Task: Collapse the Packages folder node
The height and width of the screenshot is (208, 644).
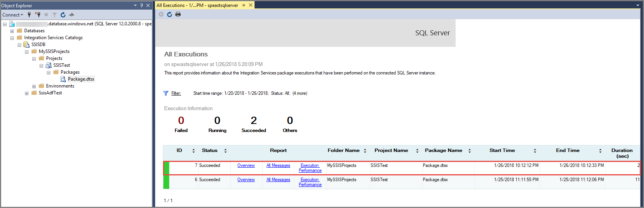Action: tap(48, 73)
